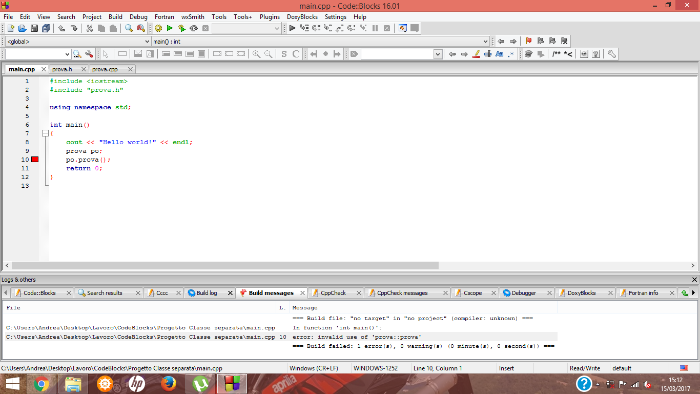Toggle bookmark with red flag icon
The height and width of the screenshot is (394, 700).
click(529, 41)
